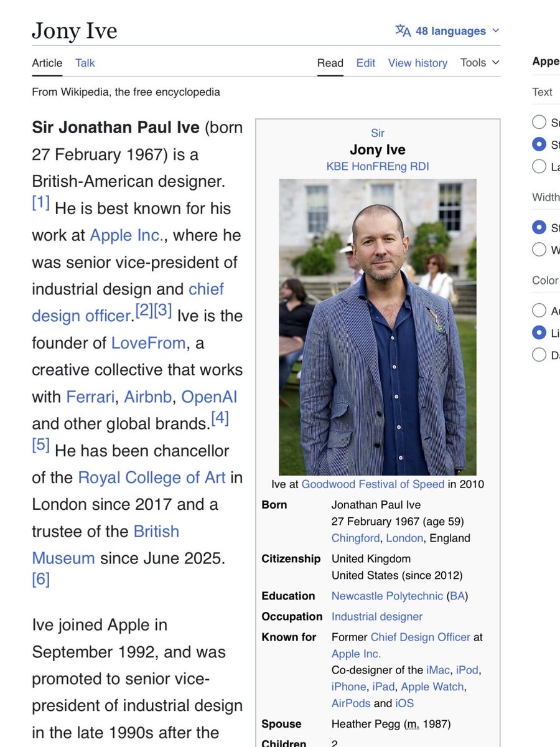Jump to citation [5]

(41, 445)
